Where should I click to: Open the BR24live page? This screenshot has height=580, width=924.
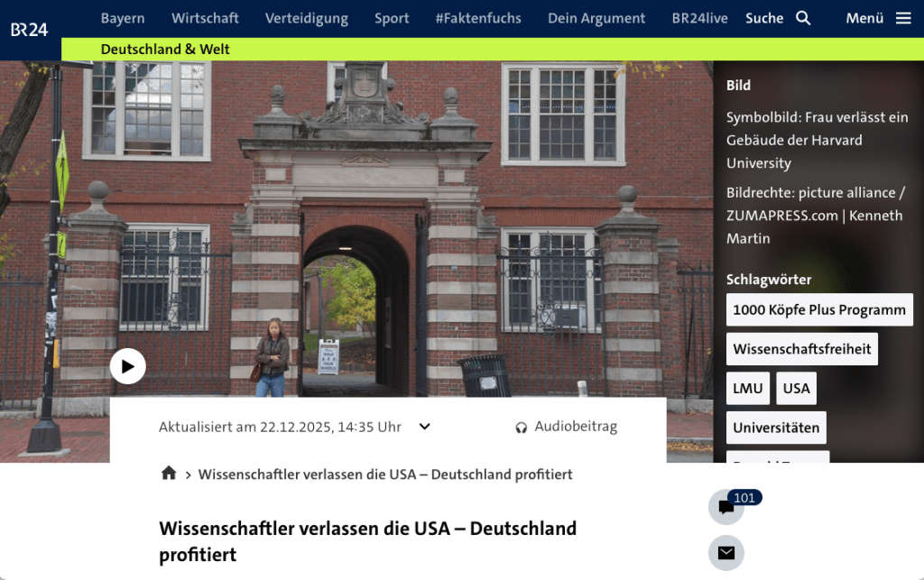click(699, 18)
